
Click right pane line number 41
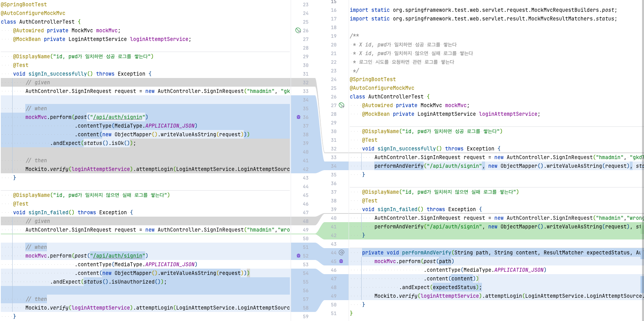(334, 226)
